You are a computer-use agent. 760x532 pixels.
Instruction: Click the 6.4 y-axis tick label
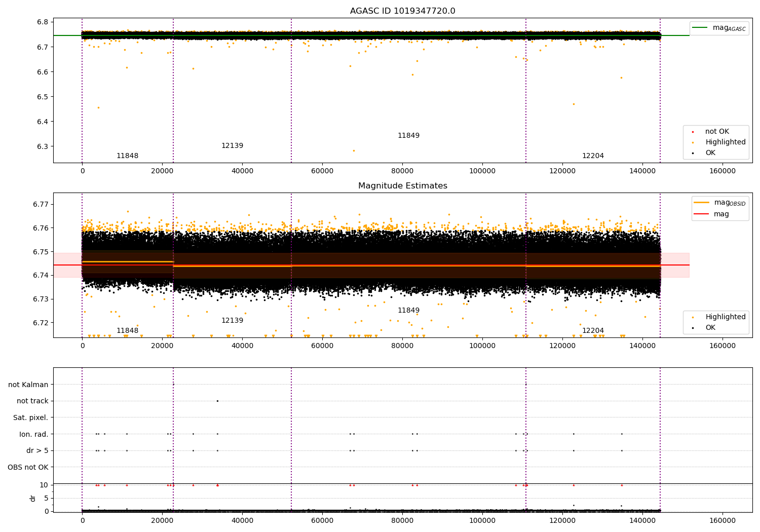coord(43,122)
